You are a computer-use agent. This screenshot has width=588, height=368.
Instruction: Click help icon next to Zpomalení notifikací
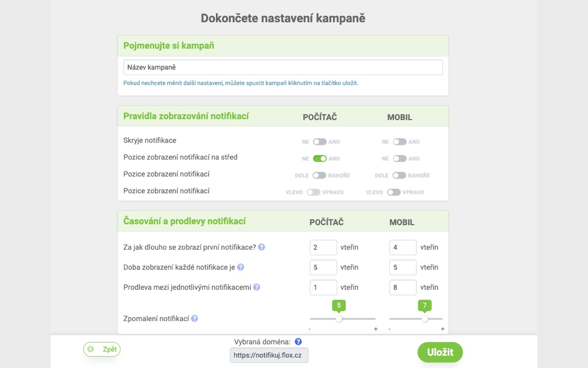195,318
